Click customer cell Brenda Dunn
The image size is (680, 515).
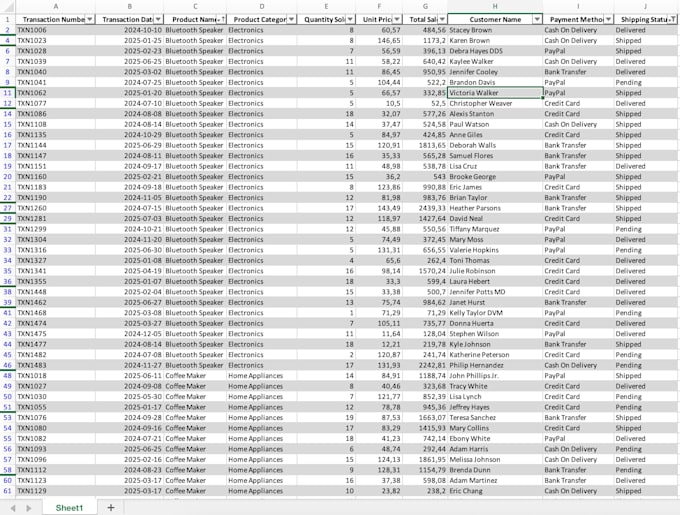495,470
